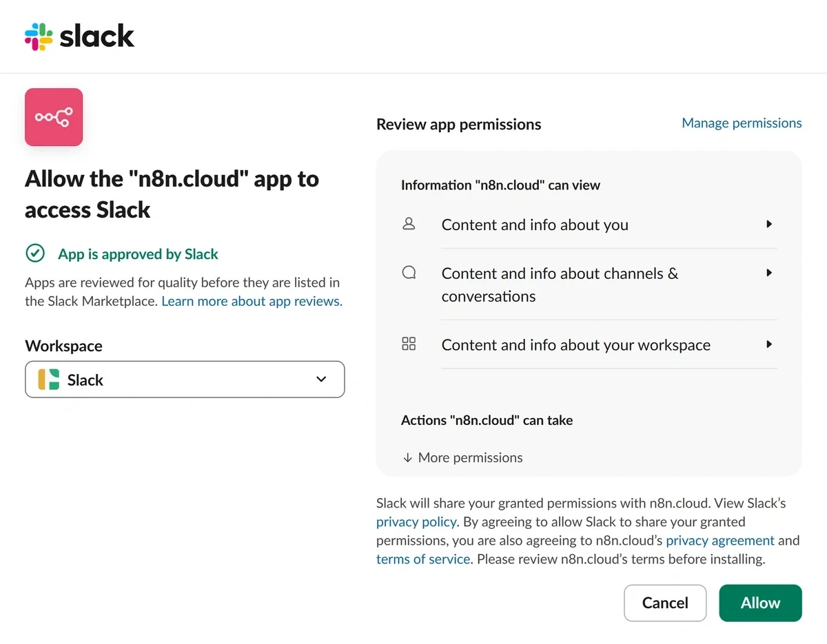827x644 pixels.
Task: Click the person icon beside 'about you'
Action: (409, 224)
